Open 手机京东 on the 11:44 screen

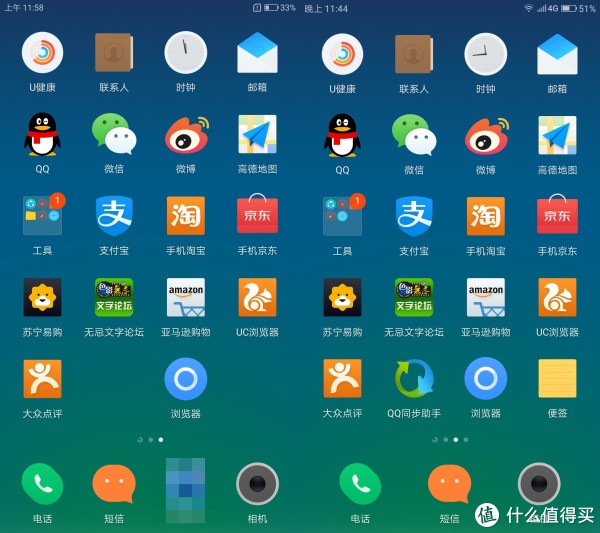click(557, 214)
